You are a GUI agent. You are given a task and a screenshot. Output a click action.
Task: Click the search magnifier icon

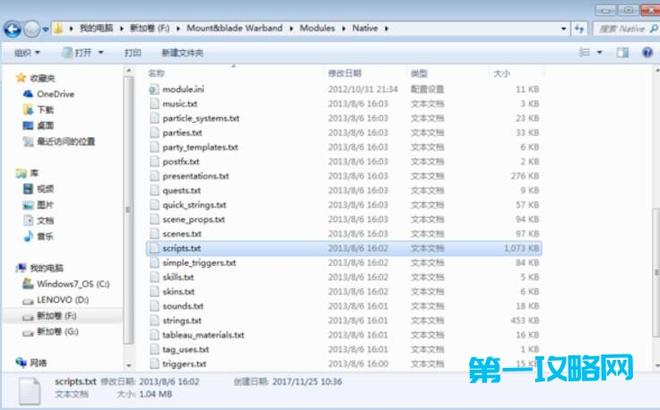[x=654, y=29]
